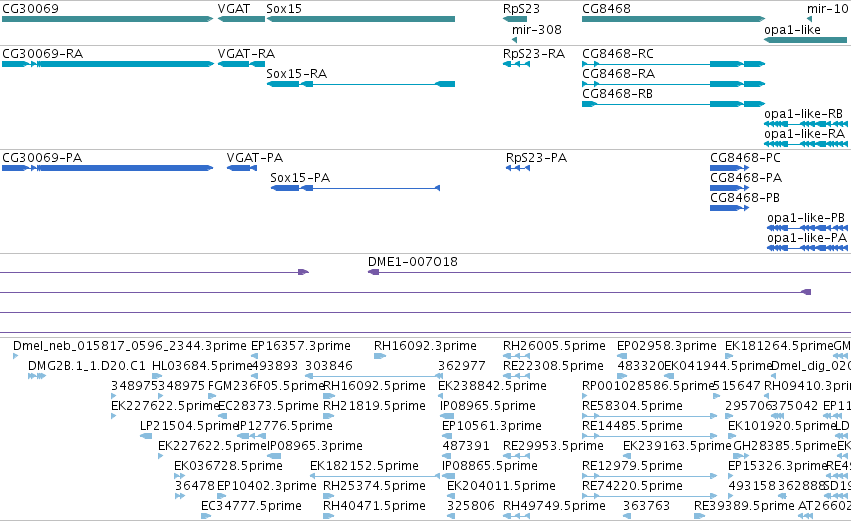The width and height of the screenshot is (851, 521).
Task: Select the RE58304.5prime EST label
Action: pyautogui.click(x=632, y=406)
